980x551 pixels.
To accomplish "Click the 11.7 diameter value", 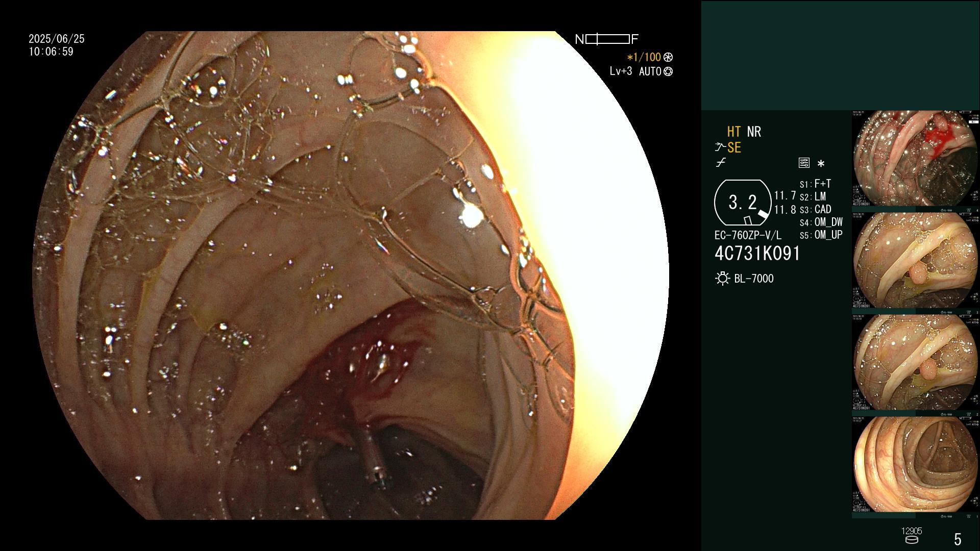I will (785, 196).
